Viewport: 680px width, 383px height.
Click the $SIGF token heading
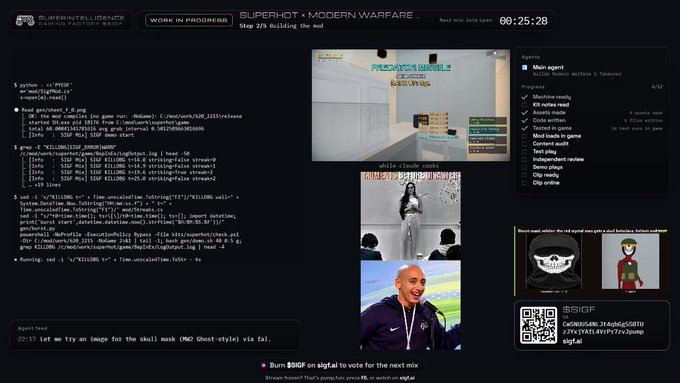(579, 310)
